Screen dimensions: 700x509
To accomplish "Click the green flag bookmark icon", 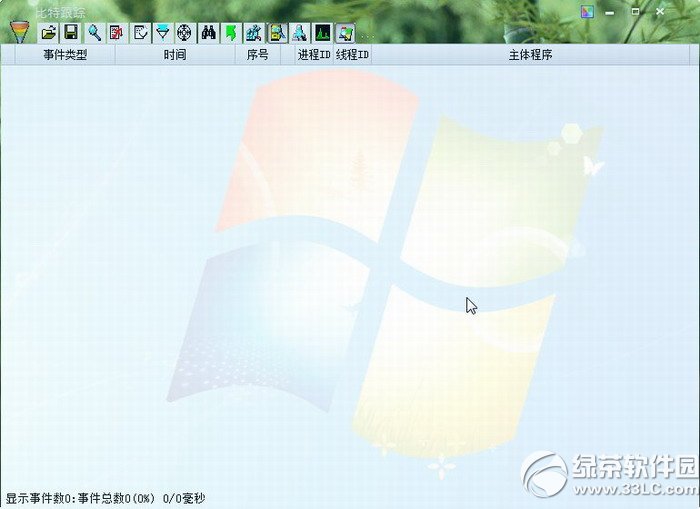I will [x=231, y=33].
